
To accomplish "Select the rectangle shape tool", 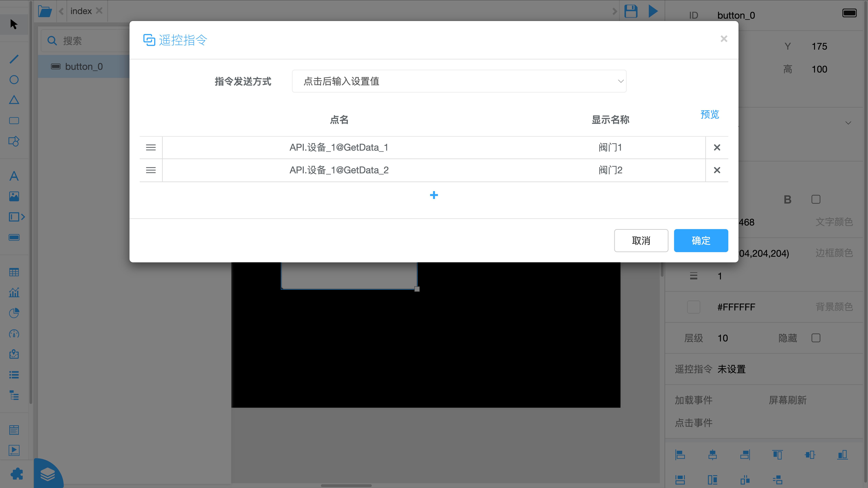I will click(14, 121).
